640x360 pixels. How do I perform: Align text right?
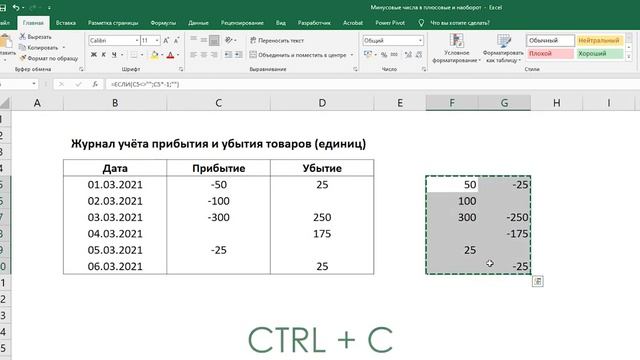click(x=214, y=55)
